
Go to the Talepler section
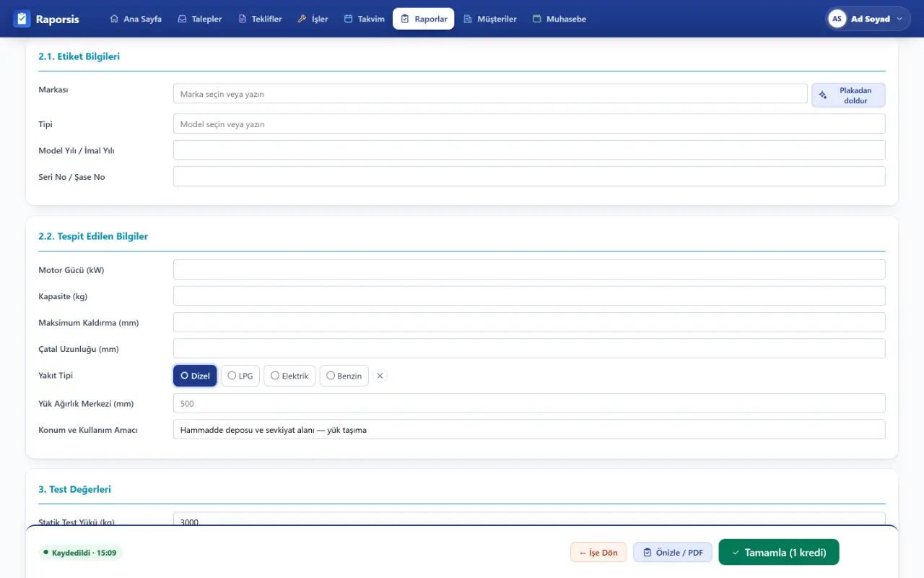pos(200,19)
